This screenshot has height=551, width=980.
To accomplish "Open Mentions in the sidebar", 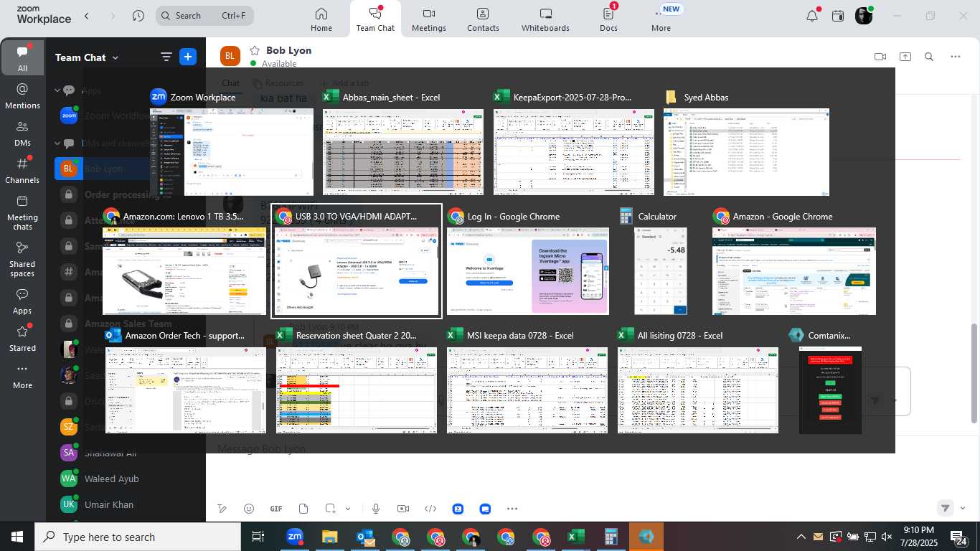I will [22, 95].
